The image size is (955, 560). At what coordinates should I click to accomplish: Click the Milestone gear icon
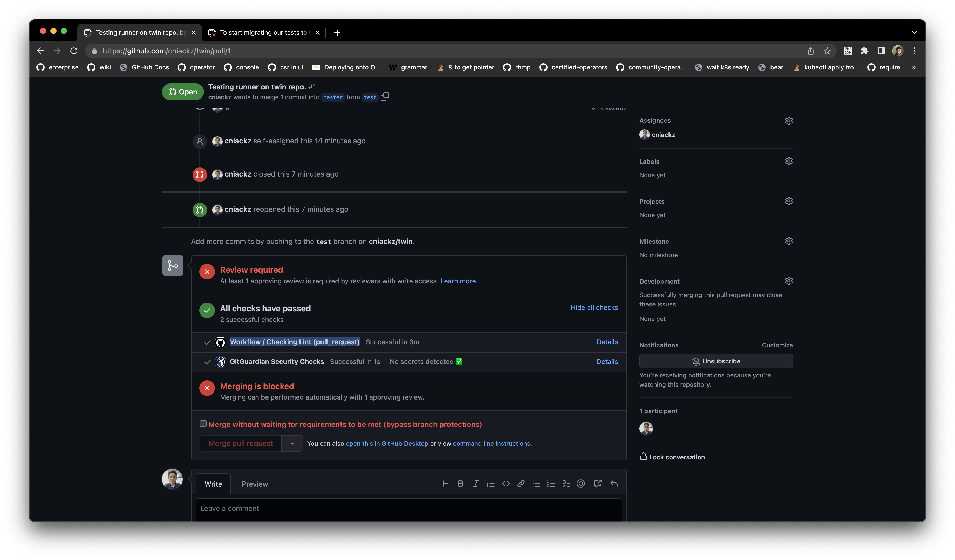tap(789, 241)
